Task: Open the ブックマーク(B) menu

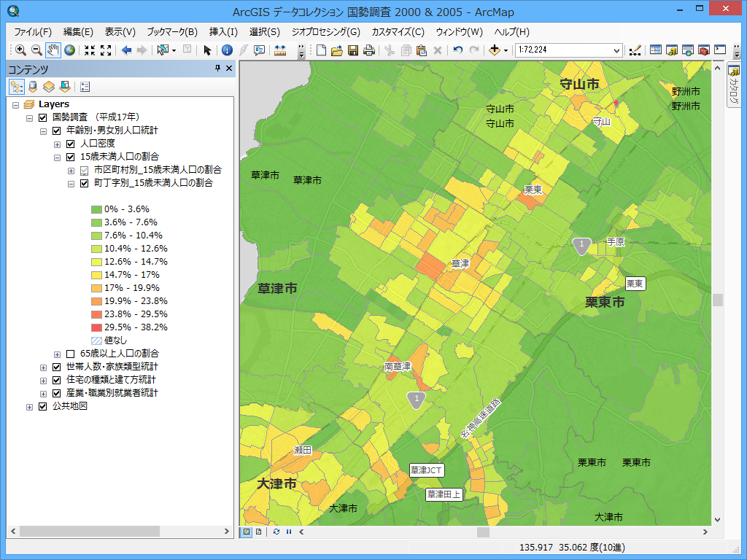Action: (171, 32)
